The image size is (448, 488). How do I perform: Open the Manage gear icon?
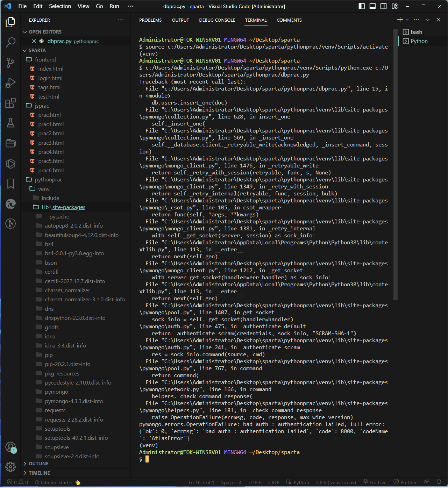coord(10,467)
